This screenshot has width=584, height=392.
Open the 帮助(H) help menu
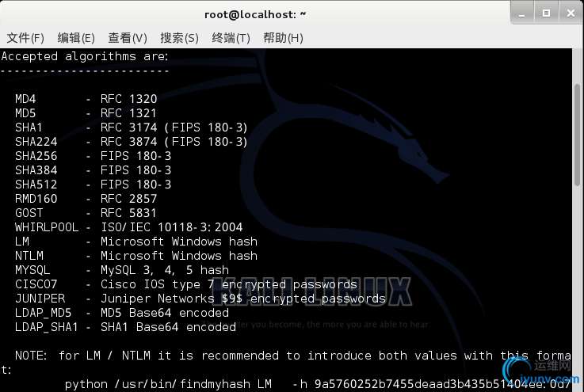pyautogui.click(x=283, y=38)
